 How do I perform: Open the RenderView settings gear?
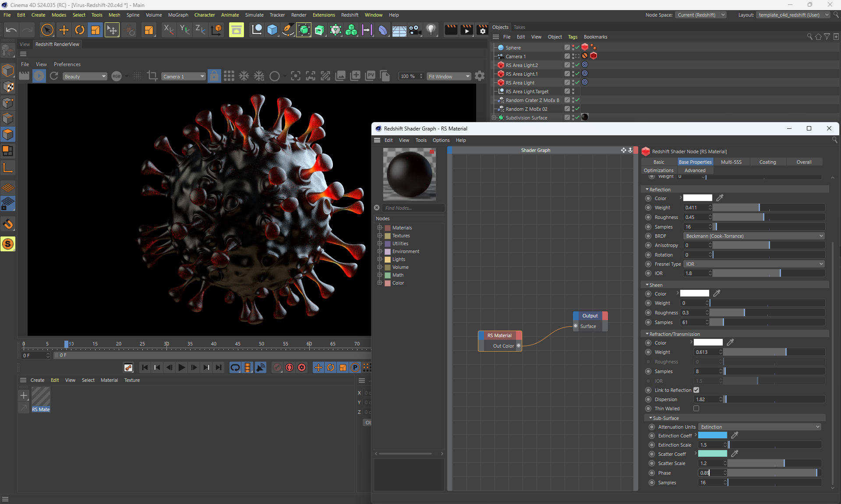click(480, 76)
